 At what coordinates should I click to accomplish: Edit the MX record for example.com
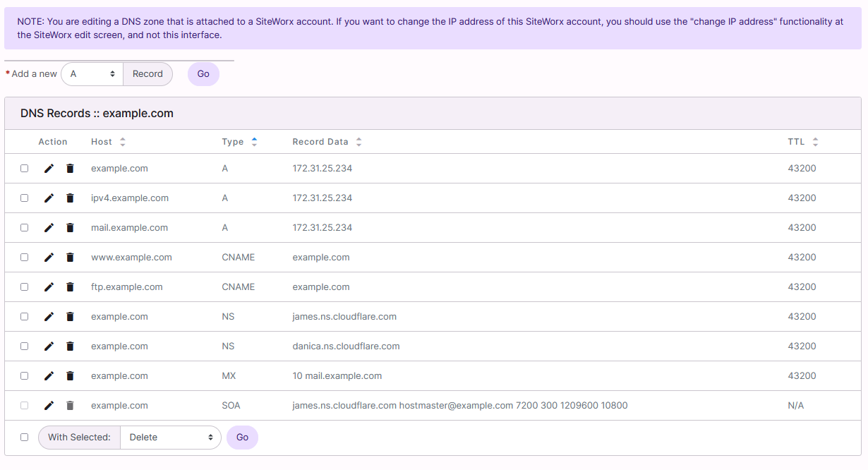point(48,375)
